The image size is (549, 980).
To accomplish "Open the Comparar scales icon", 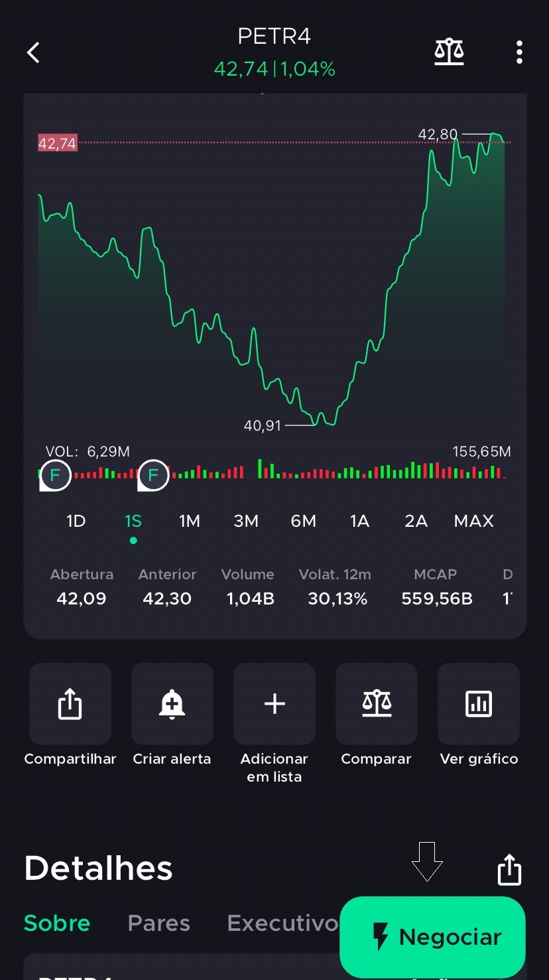I will (376, 703).
